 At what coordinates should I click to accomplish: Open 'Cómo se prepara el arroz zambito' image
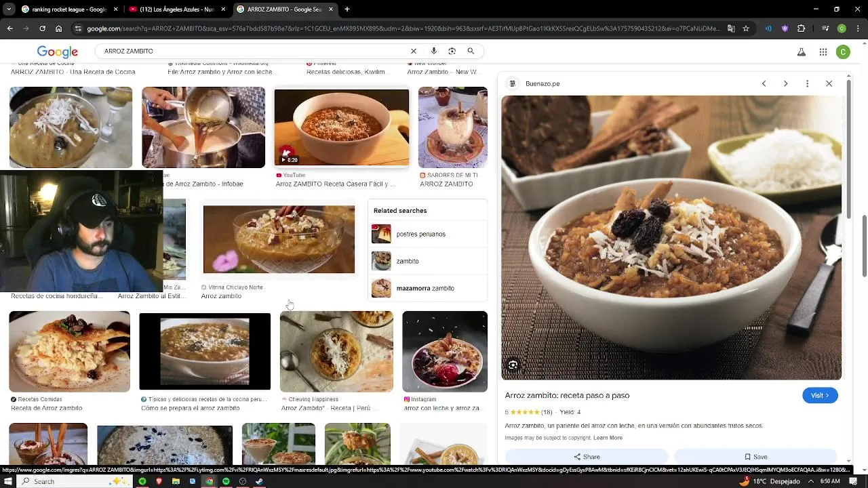click(x=205, y=352)
